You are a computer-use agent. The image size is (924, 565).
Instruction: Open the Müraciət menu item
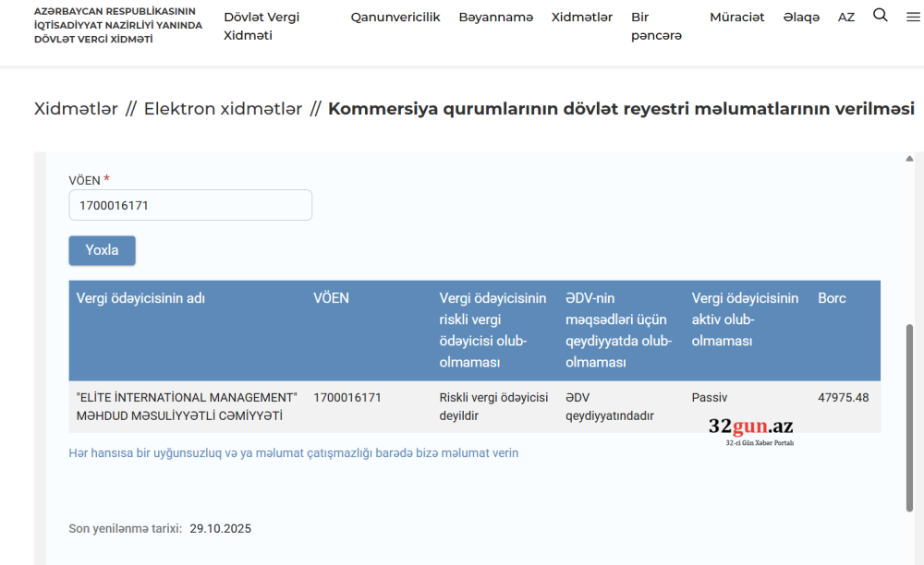click(736, 17)
